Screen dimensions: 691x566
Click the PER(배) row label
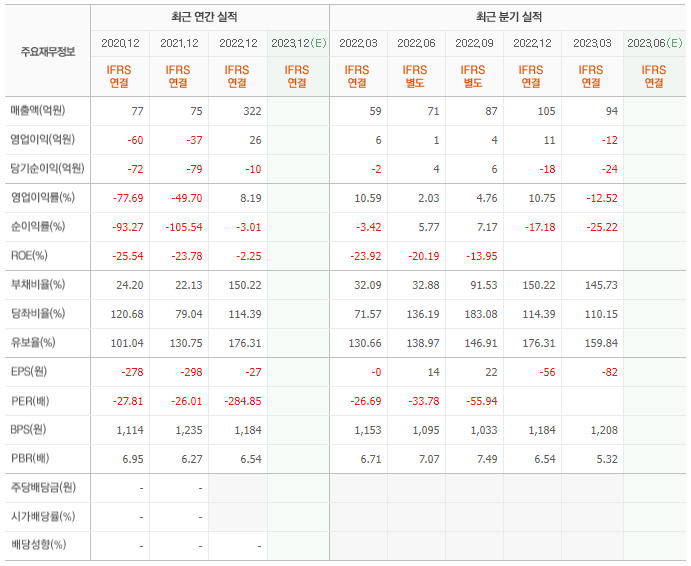click(30, 401)
